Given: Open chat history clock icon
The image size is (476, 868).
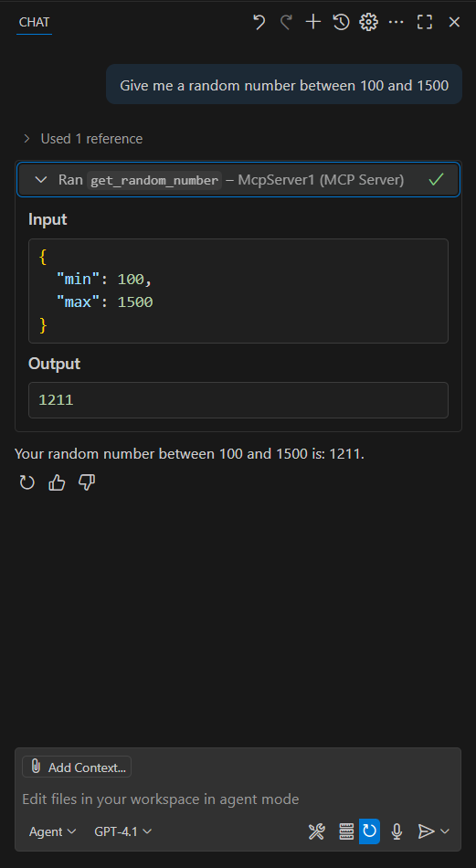Looking at the screenshot, I should click(341, 22).
